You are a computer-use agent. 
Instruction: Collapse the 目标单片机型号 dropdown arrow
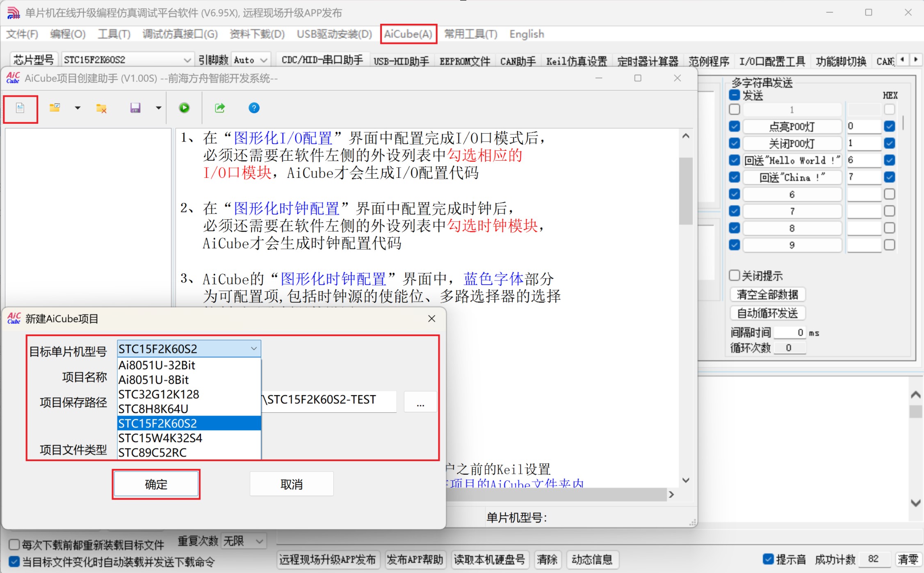[254, 349]
